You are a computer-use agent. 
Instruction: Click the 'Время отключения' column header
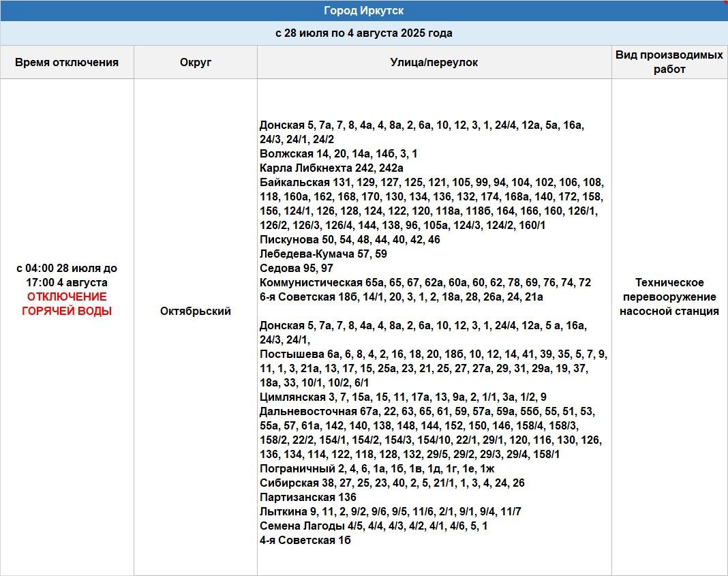[67, 63]
